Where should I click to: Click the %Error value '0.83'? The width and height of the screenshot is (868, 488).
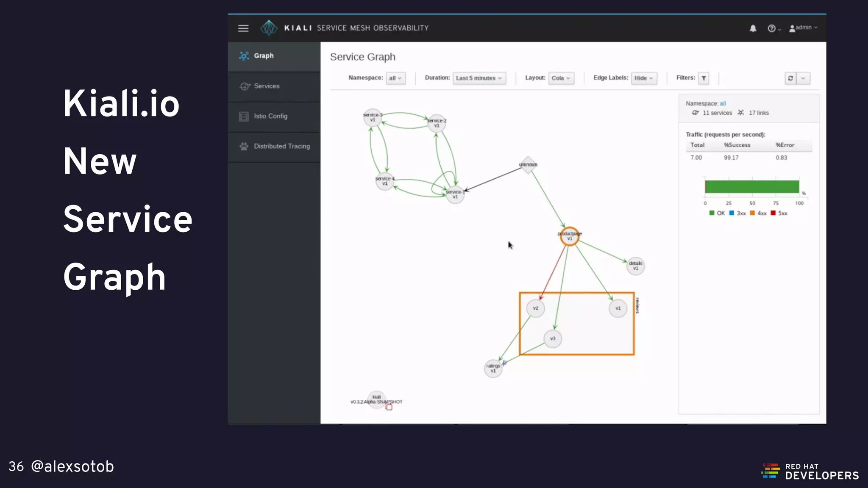pyautogui.click(x=781, y=158)
